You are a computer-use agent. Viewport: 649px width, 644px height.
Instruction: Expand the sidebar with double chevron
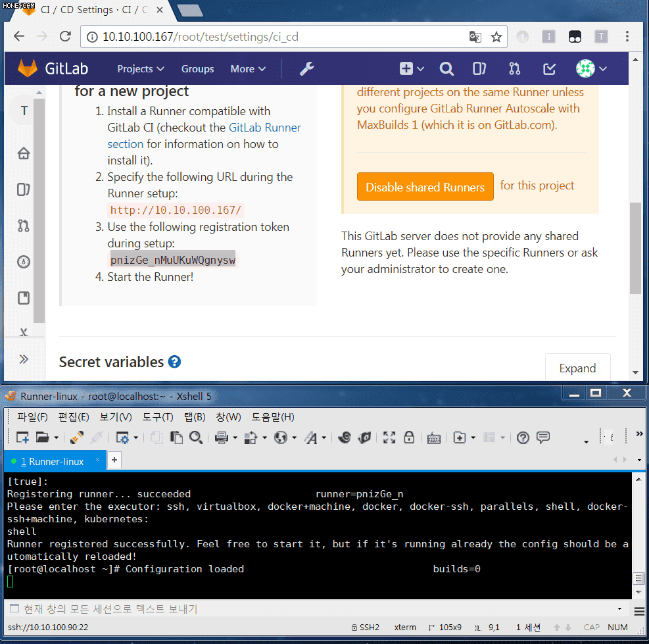(24, 359)
